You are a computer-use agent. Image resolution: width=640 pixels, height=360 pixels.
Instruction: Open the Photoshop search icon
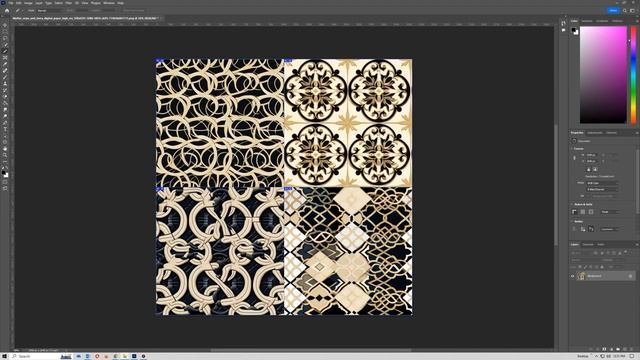pos(625,11)
